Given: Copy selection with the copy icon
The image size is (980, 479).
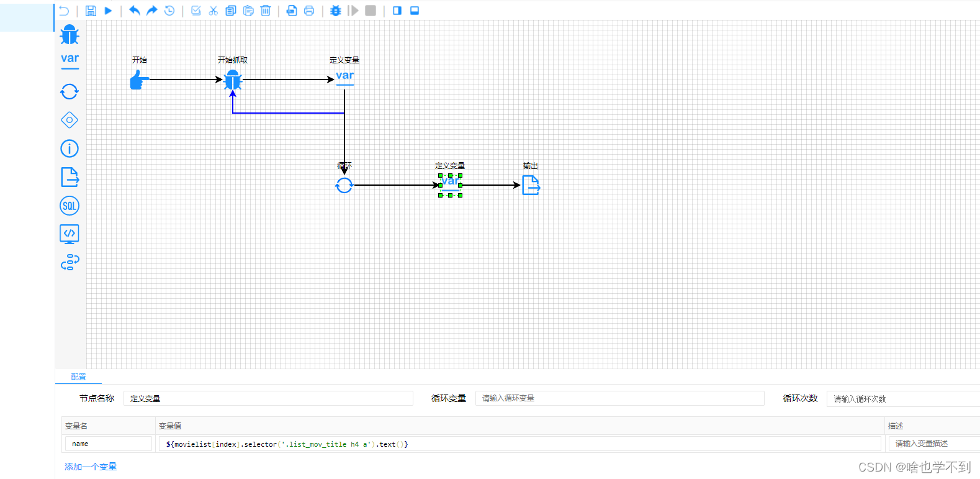Looking at the screenshot, I should pyautogui.click(x=231, y=11).
